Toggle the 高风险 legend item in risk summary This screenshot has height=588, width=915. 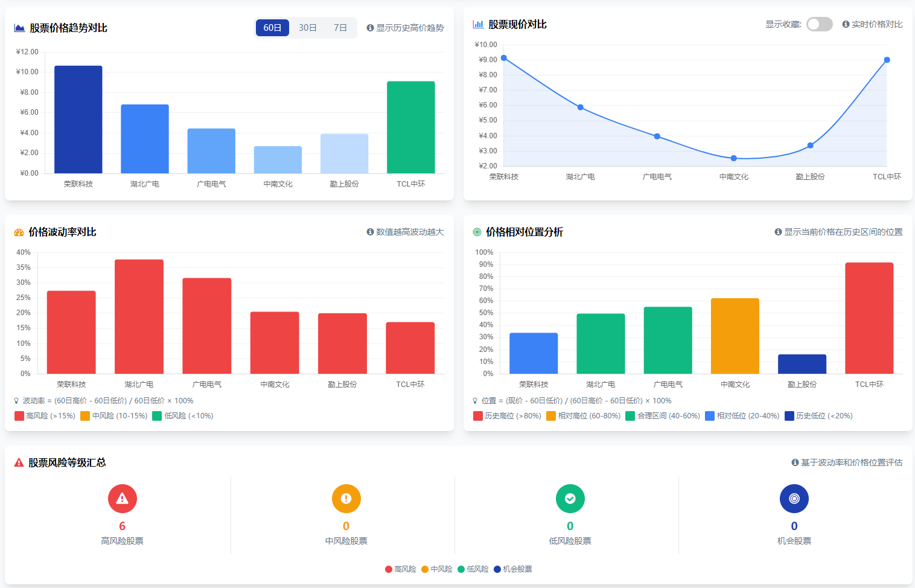[401, 569]
